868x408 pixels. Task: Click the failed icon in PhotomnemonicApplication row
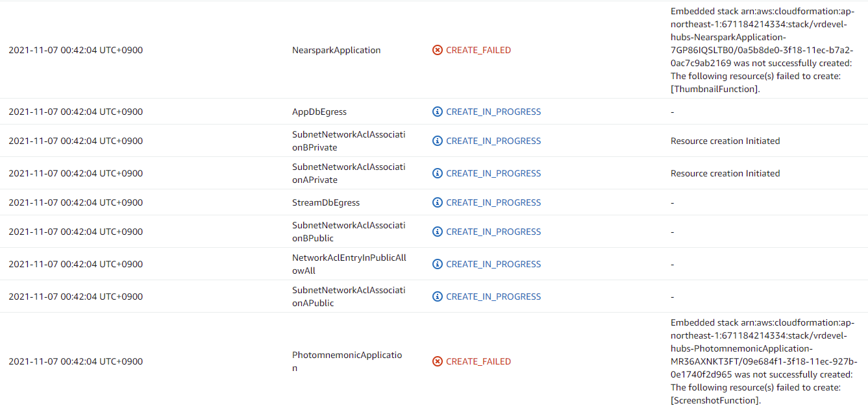[x=438, y=361]
